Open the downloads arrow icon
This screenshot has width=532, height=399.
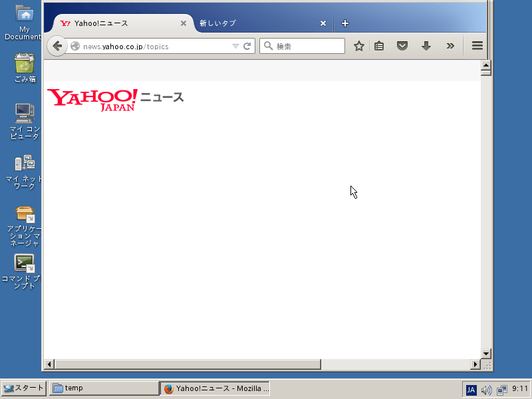pos(426,46)
